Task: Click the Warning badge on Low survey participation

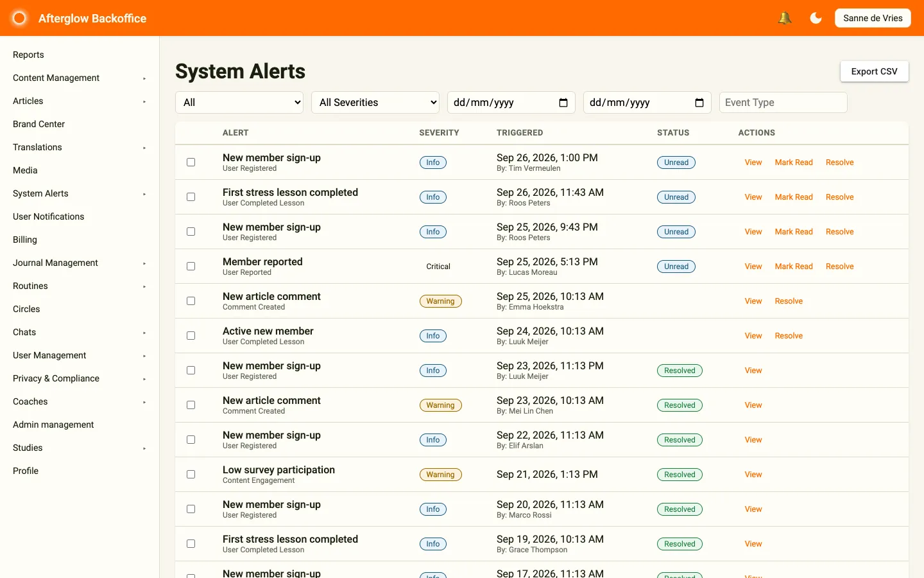Action: click(x=440, y=475)
